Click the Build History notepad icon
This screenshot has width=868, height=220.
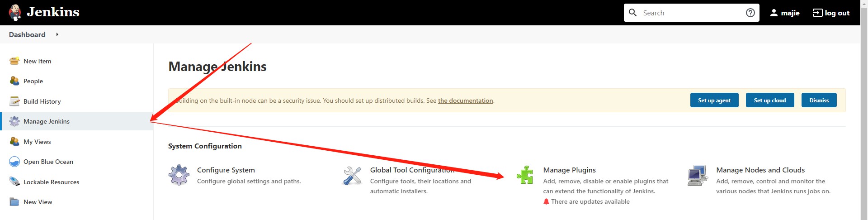click(x=14, y=101)
